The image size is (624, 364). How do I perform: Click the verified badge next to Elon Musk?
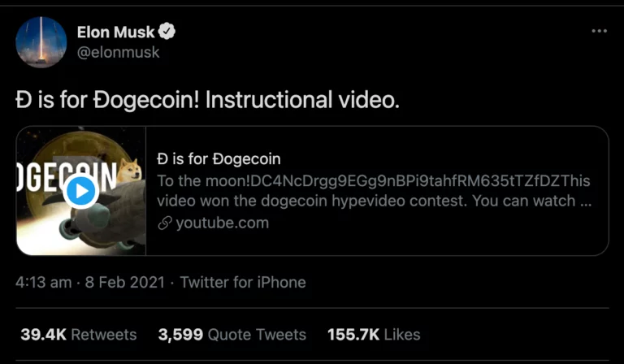tap(167, 32)
